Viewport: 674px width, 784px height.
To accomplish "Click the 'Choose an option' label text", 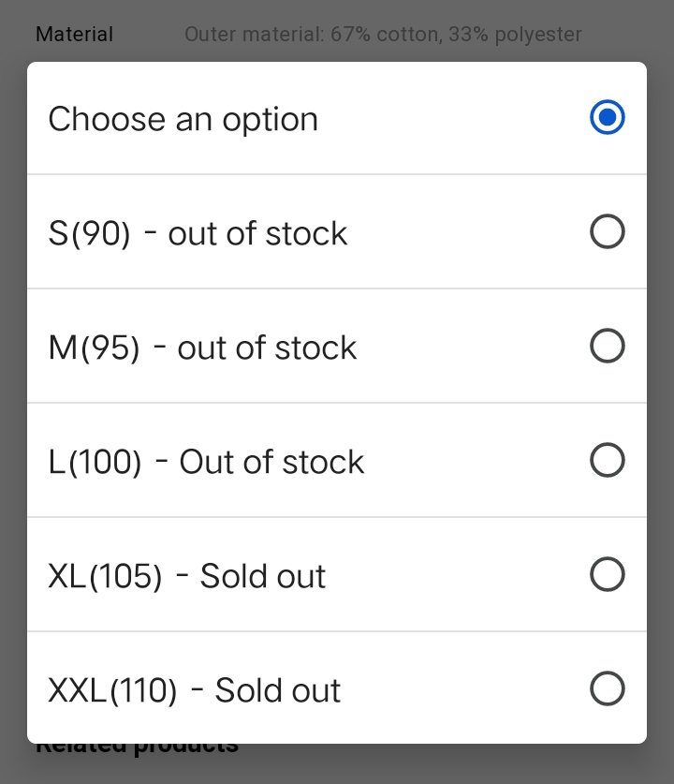I will [x=183, y=119].
